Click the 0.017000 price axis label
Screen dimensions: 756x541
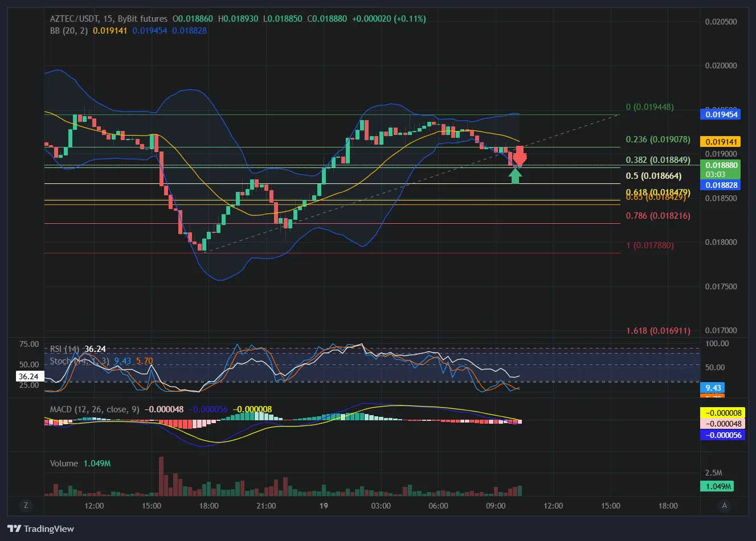click(x=721, y=330)
